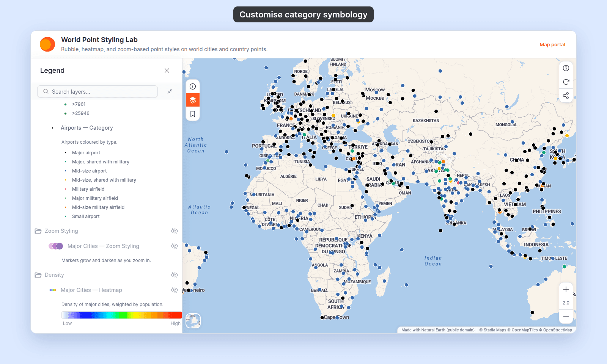The image size is (607, 364).
Task: Open the map help button
Action: [x=566, y=68]
